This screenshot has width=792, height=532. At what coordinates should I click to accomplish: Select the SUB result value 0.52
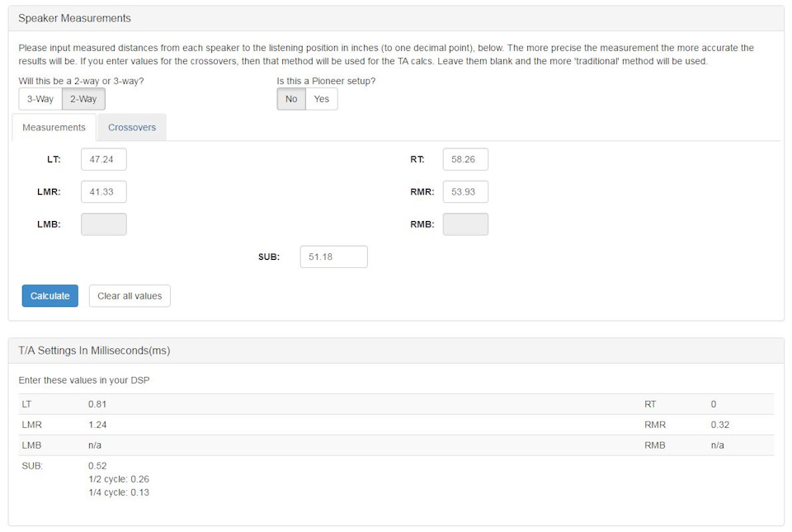(x=97, y=466)
